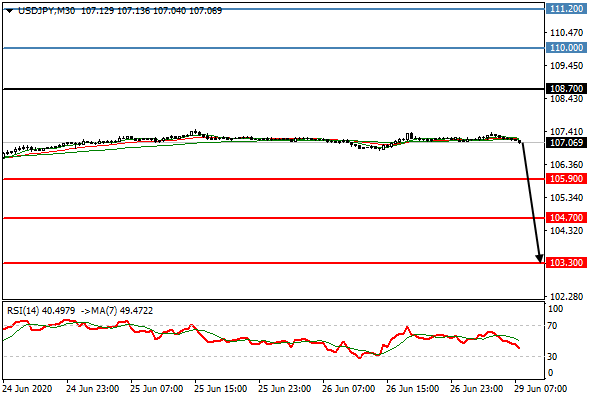Click the 106.360 price scale value
This screenshot has width=590, height=400.
pos(566,164)
